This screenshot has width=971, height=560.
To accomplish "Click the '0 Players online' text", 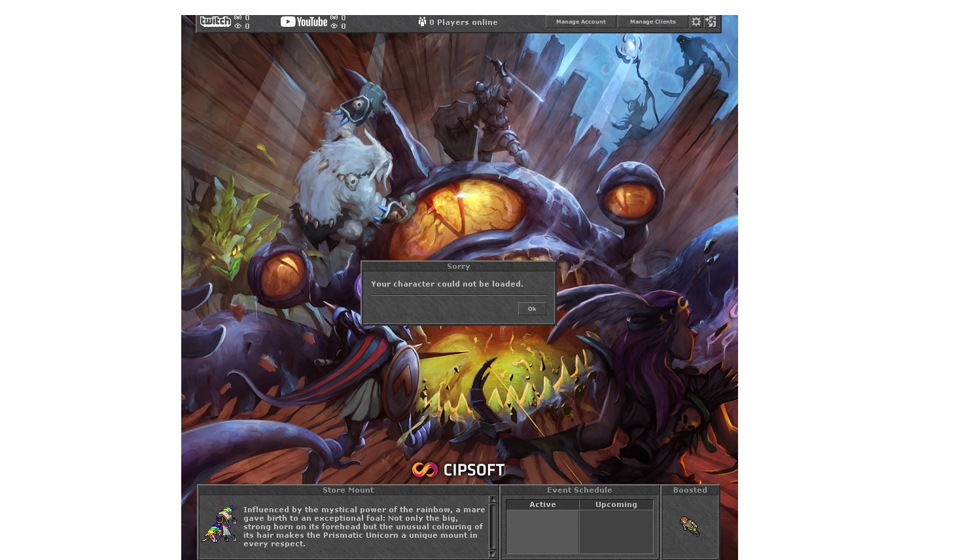I will (x=463, y=22).
